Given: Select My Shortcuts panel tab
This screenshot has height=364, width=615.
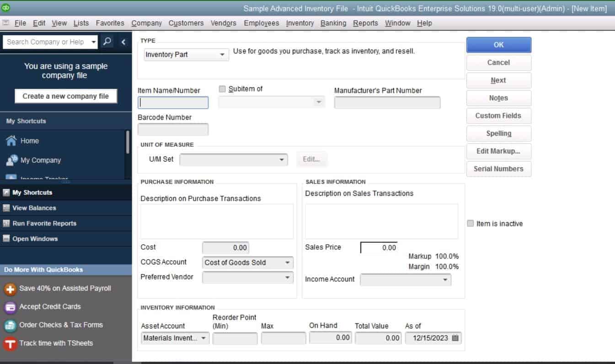Looking at the screenshot, I should click(66, 193).
